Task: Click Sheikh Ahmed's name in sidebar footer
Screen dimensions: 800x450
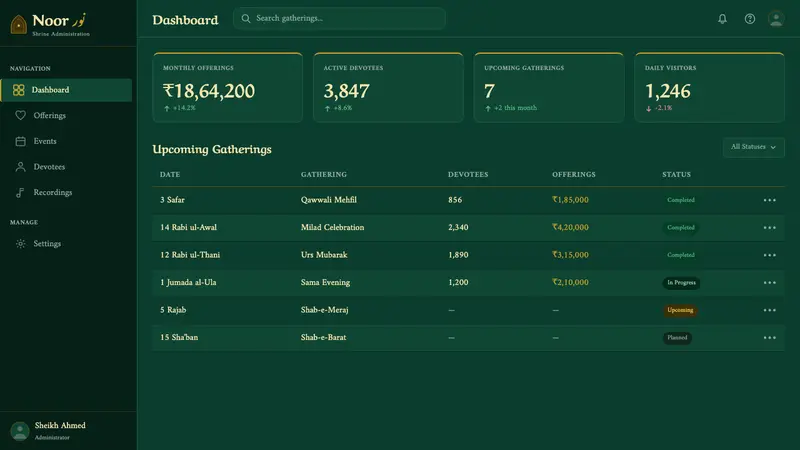Action: coord(60,426)
